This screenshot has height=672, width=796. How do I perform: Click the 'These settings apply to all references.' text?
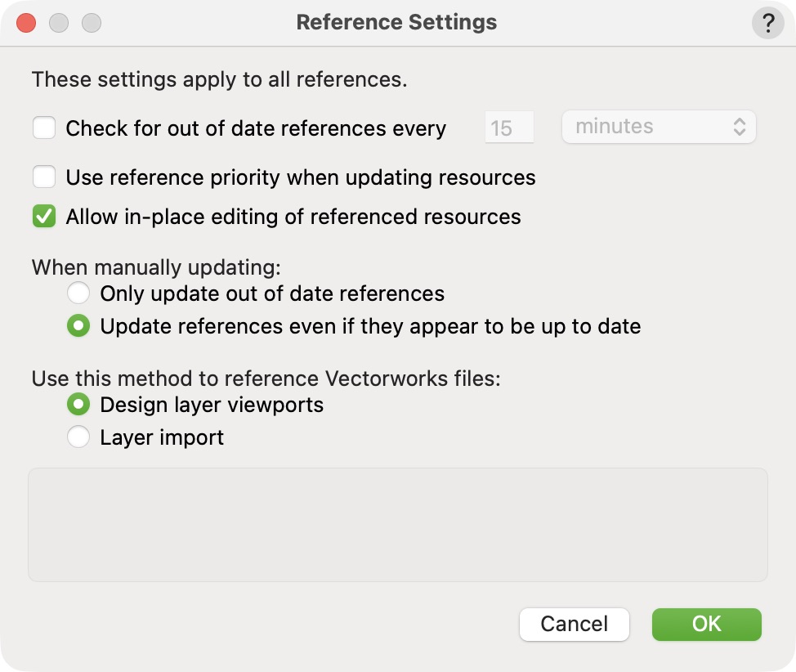[219, 79]
